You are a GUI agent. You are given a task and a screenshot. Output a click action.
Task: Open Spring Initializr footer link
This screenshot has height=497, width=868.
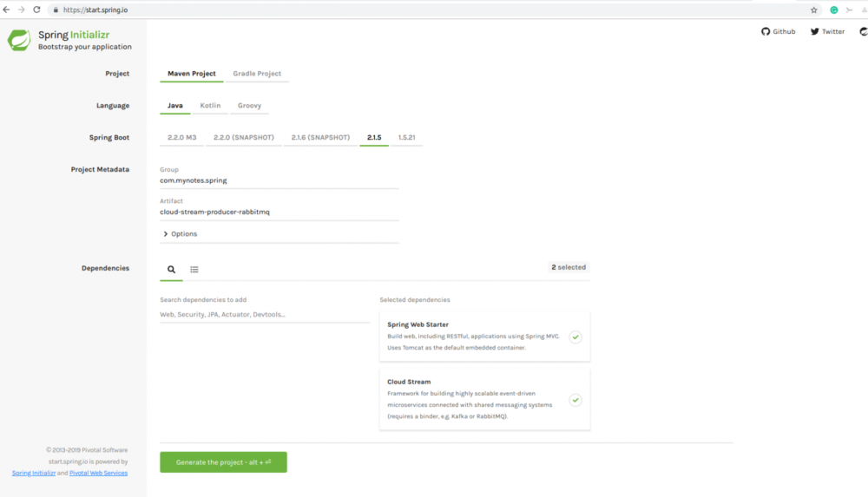[34, 474]
